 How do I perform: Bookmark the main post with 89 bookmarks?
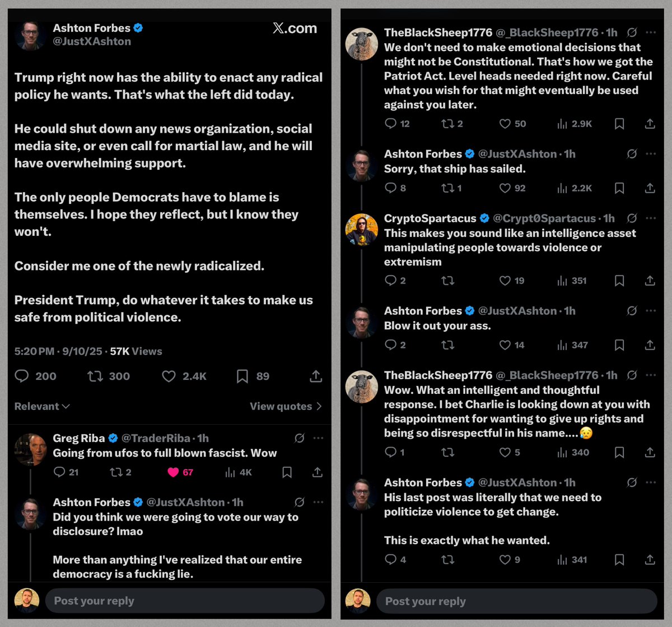point(242,376)
